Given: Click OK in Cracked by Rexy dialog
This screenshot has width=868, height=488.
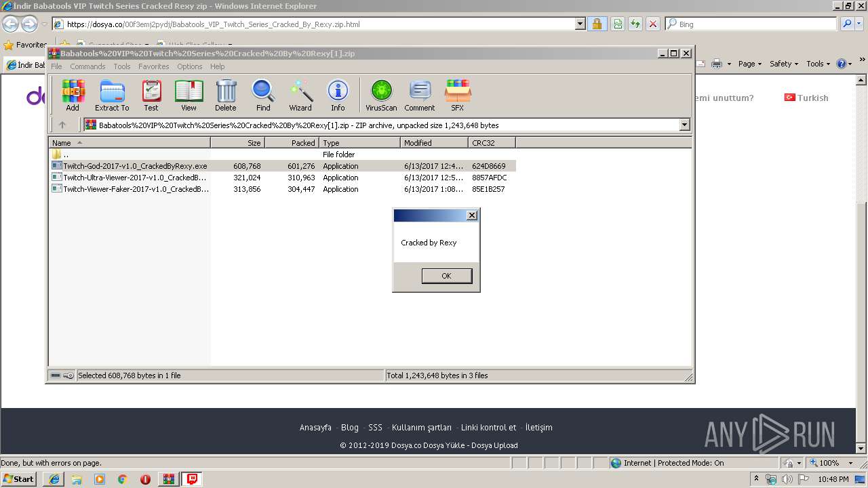Looking at the screenshot, I should (x=446, y=276).
